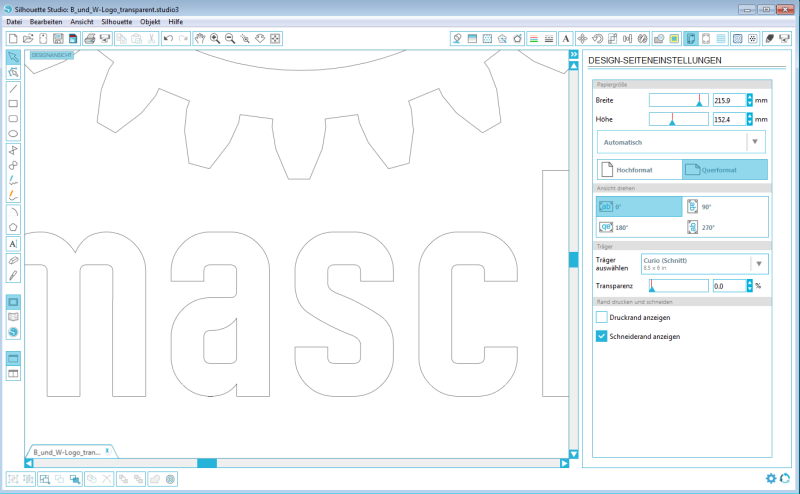The image size is (800, 494).
Task: Uncheck Schneiderand anzeigen
Action: click(602, 336)
